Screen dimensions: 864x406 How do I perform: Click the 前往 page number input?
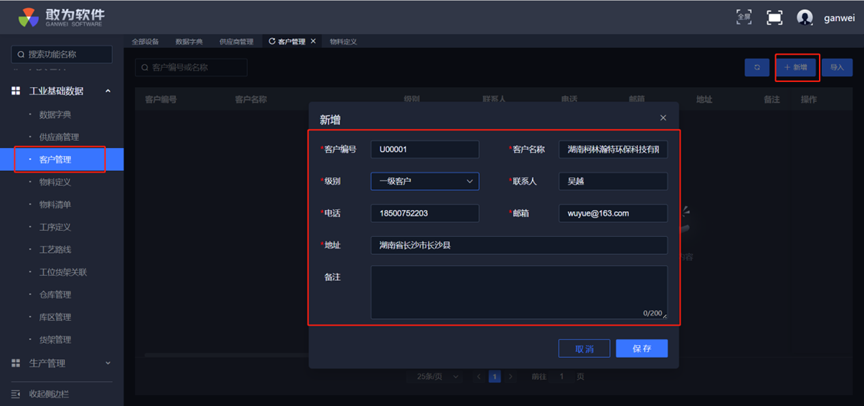coord(561,377)
